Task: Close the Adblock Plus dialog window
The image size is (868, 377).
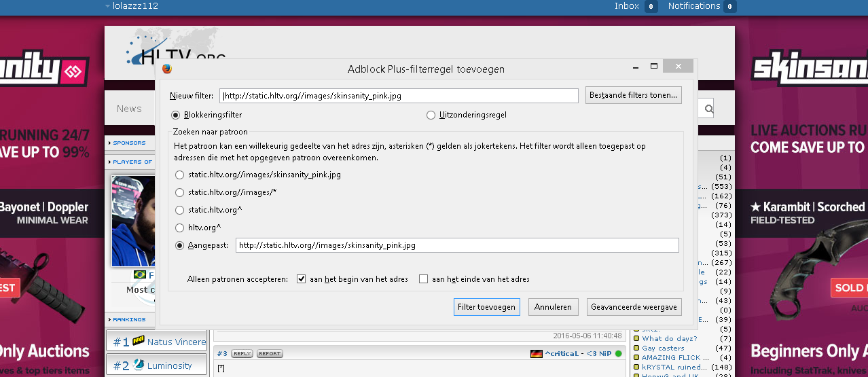Action: click(678, 66)
